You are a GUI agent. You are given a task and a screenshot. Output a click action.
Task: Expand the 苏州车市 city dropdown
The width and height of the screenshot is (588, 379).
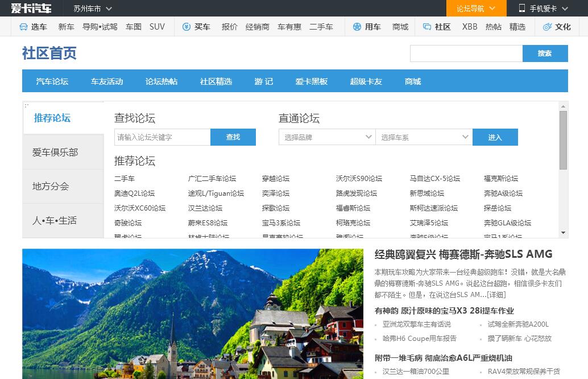93,9
